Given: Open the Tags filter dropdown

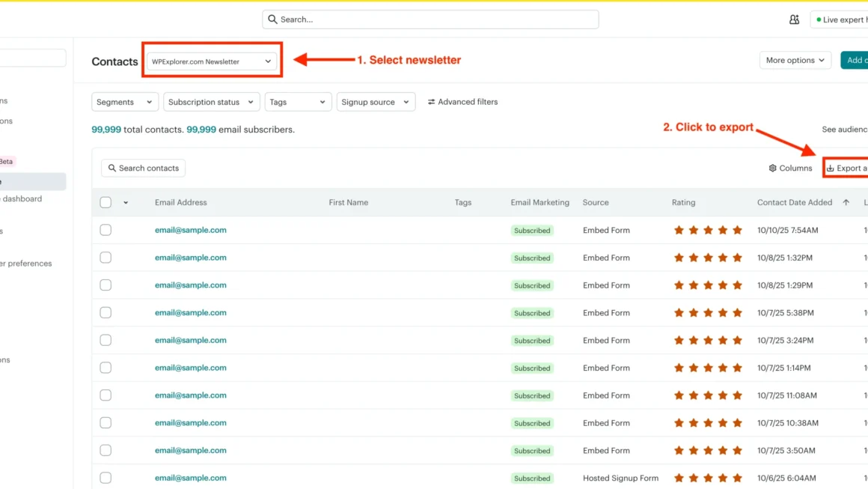Looking at the screenshot, I should [298, 102].
